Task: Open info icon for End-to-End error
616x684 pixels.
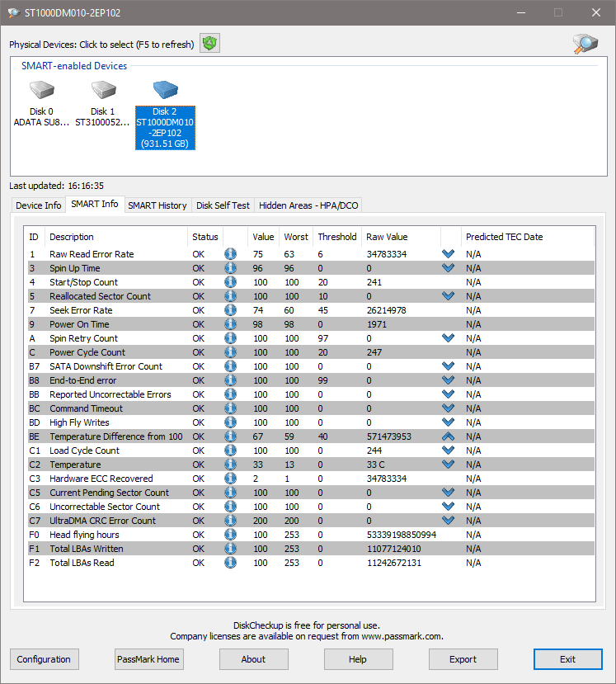Action: click(231, 380)
